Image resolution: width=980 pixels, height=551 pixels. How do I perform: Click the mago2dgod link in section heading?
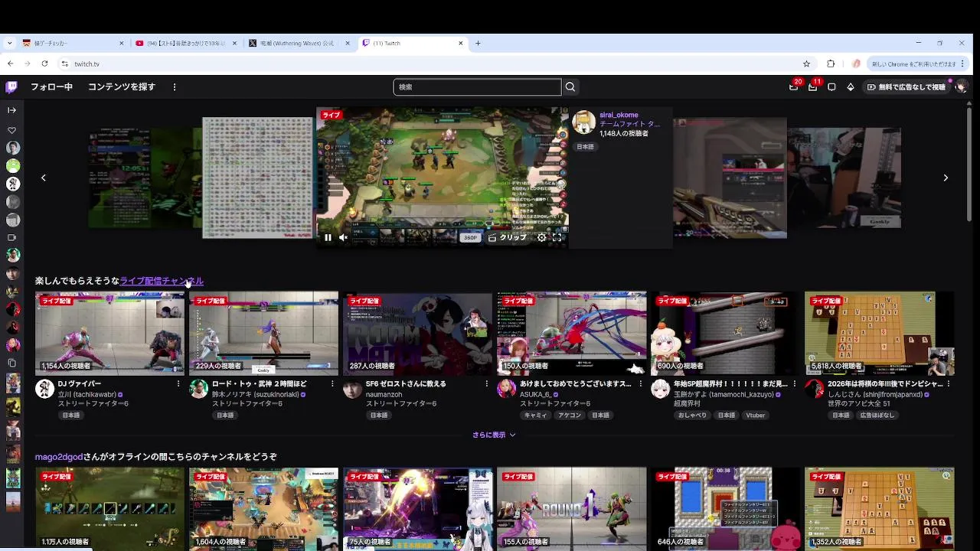[59, 457]
